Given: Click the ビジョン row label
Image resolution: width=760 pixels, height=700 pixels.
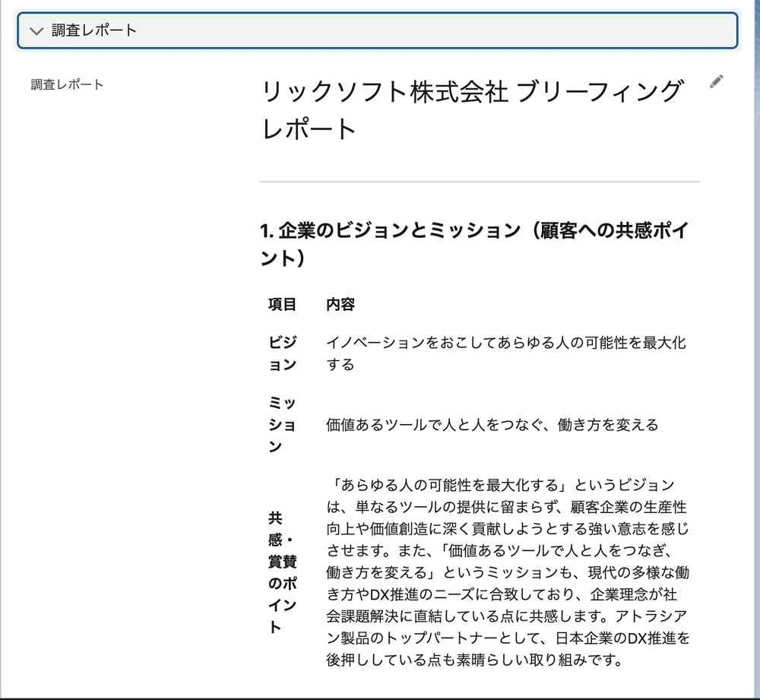Looking at the screenshot, I should [283, 353].
